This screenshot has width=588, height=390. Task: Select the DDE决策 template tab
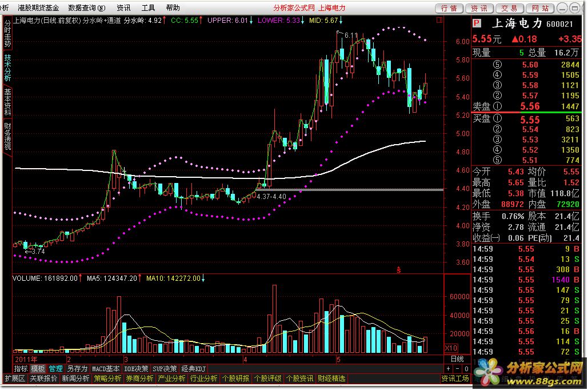pos(136,369)
